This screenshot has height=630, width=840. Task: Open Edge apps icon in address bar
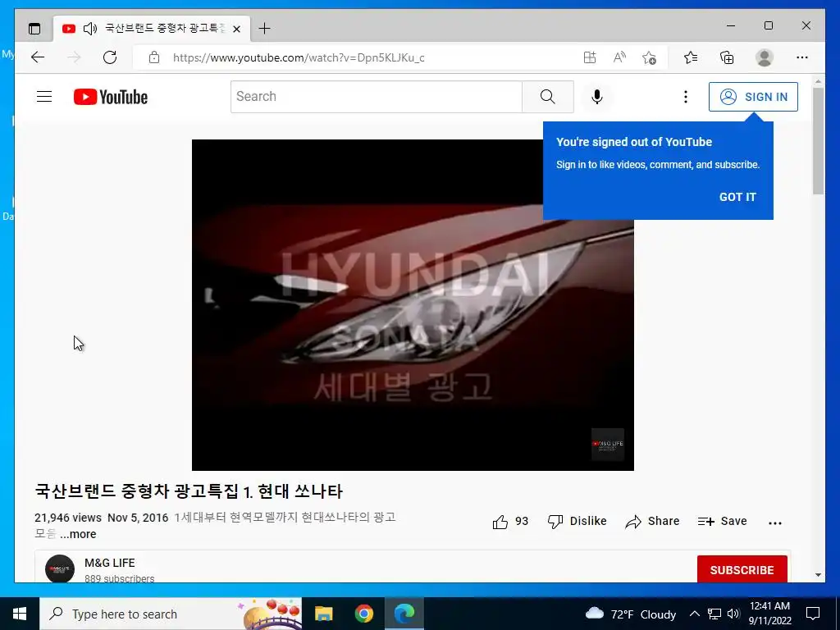pyautogui.click(x=589, y=57)
